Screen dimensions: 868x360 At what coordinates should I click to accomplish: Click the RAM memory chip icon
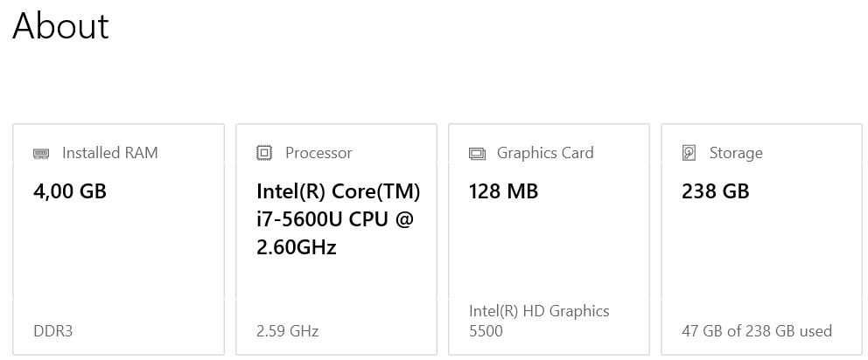[41, 154]
